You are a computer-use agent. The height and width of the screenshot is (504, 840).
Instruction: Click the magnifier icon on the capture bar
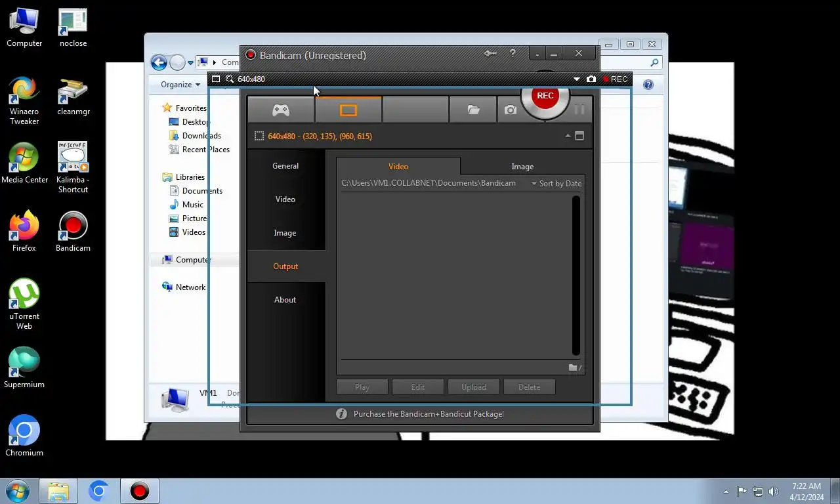[229, 79]
